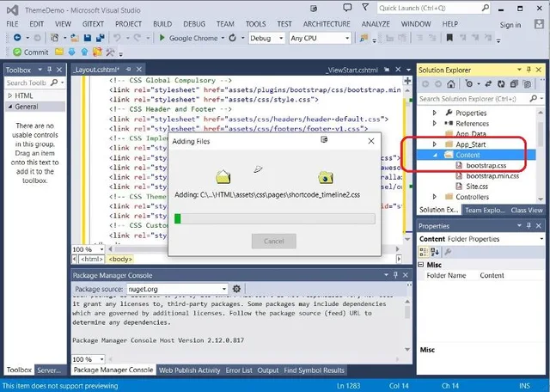The height and width of the screenshot is (392, 550).
Task: Click the Toggle Bookmark icon
Action: coord(449,38)
